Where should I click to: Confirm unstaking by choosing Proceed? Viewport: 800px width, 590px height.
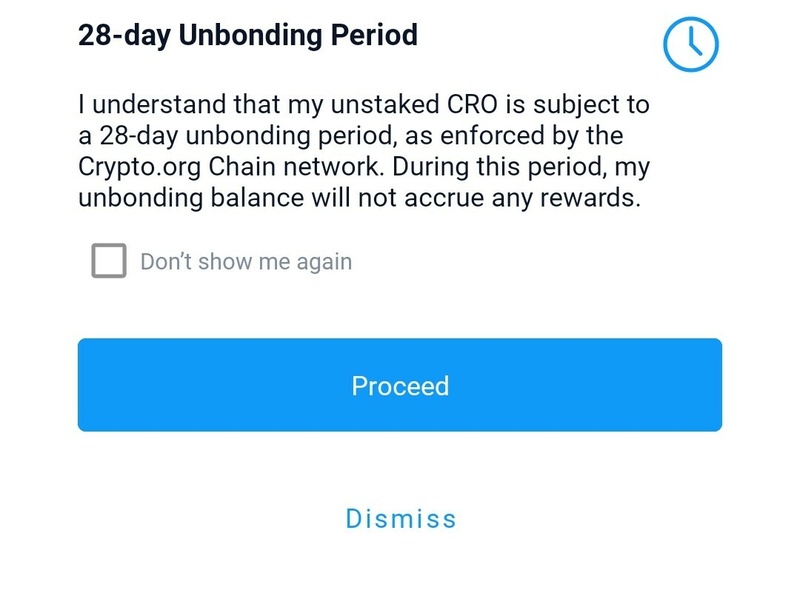click(399, 385)
